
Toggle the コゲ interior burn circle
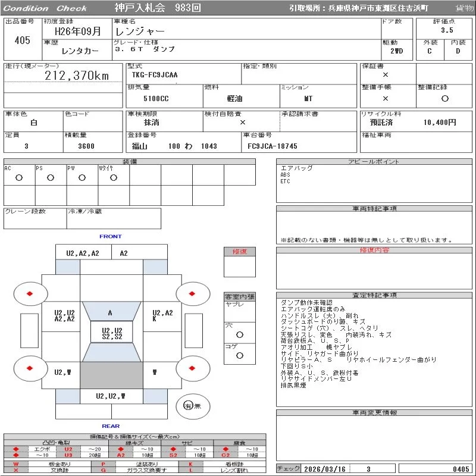(x=239, y=355)
